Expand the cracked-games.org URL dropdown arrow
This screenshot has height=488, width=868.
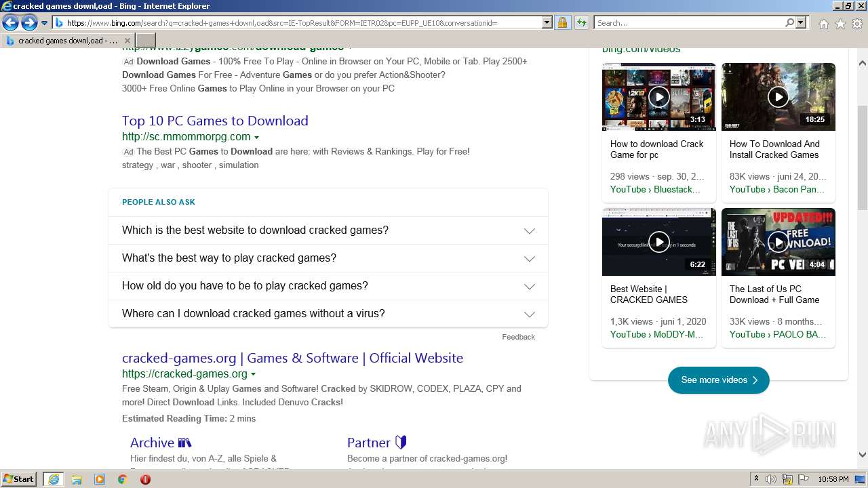coord(254,374)
